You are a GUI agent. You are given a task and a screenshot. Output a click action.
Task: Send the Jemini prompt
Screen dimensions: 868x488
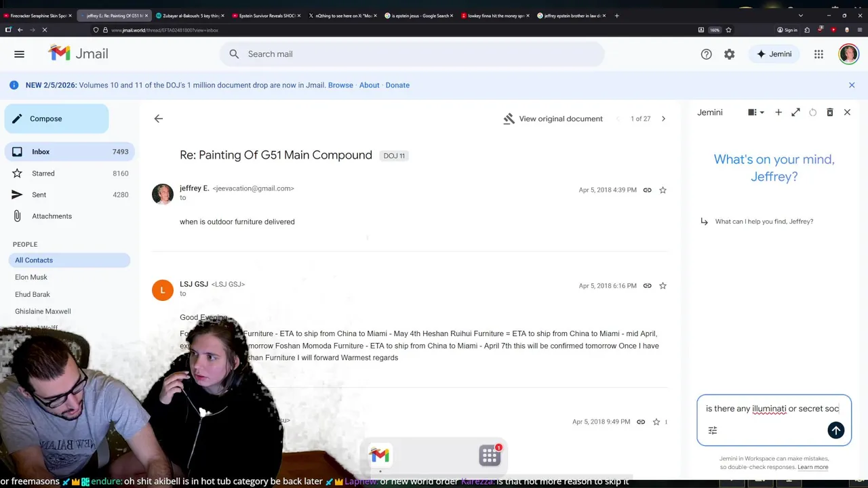pyautogui.click(x=835, y=430)
